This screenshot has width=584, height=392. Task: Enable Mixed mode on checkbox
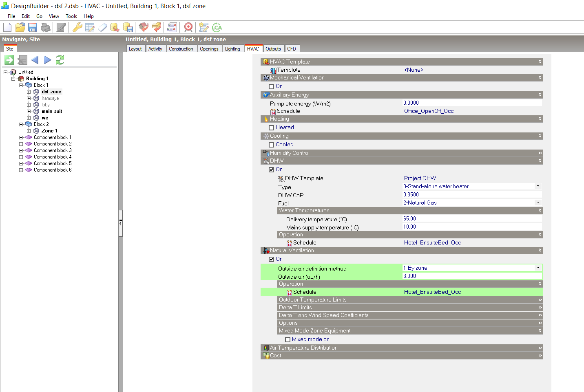(288, 339)
